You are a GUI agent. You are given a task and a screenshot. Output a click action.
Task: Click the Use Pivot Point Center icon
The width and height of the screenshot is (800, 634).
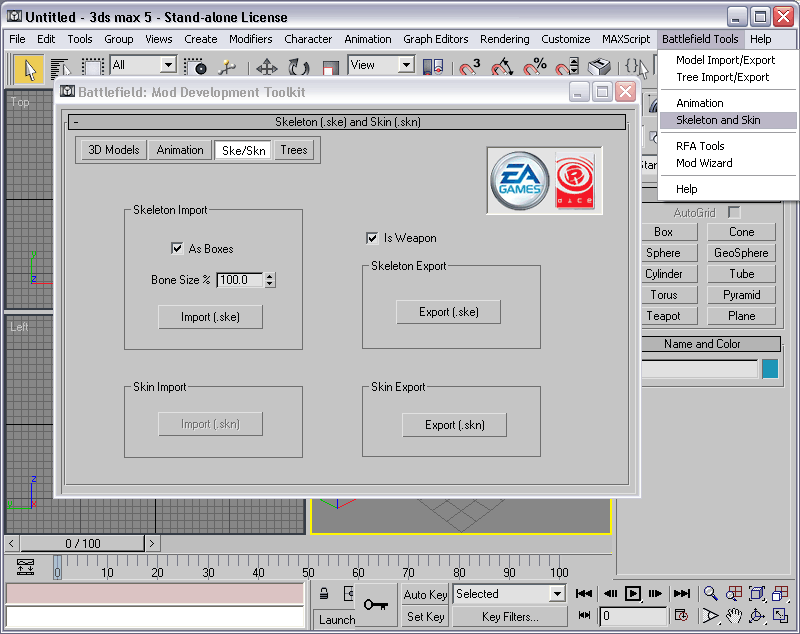pyautogui.click(x=433, y=67)
